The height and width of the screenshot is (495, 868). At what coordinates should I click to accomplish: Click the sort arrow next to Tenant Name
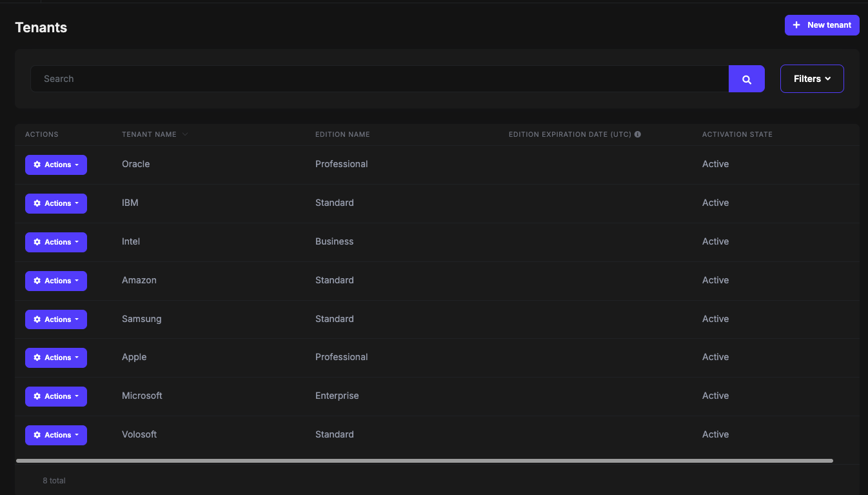coord(185,134)
